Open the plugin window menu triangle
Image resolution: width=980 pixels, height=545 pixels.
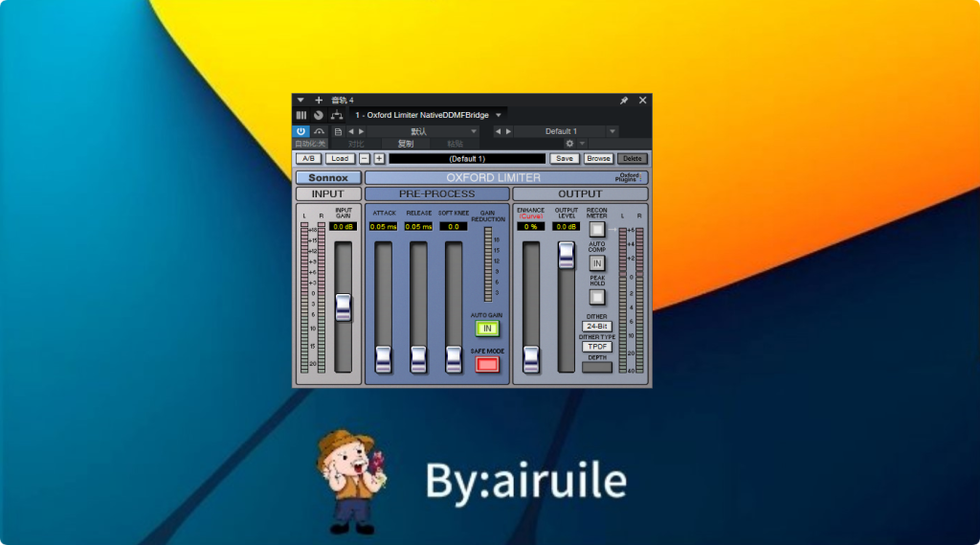301,101
